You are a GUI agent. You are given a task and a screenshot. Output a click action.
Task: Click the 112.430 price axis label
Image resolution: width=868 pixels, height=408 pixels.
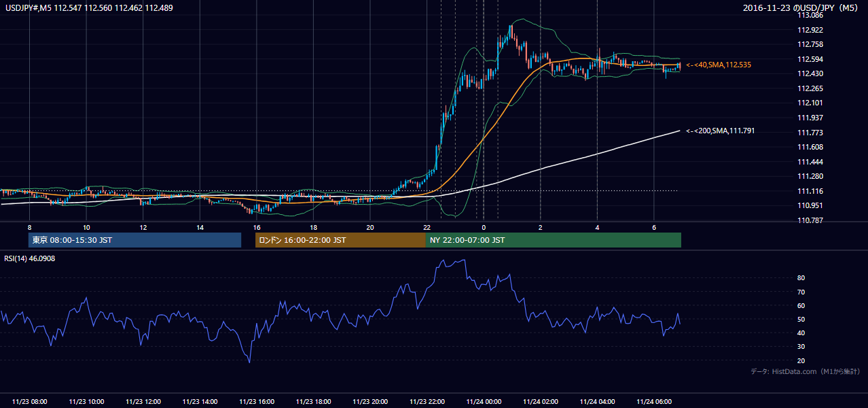810,73
